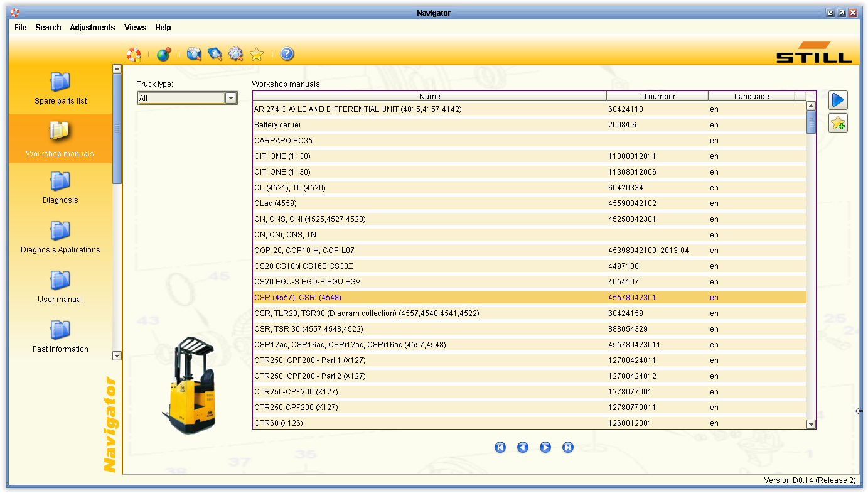Add to favorites with star-plus button
Image resolution: width=868 pixels, height=493 pixels.
838,123
